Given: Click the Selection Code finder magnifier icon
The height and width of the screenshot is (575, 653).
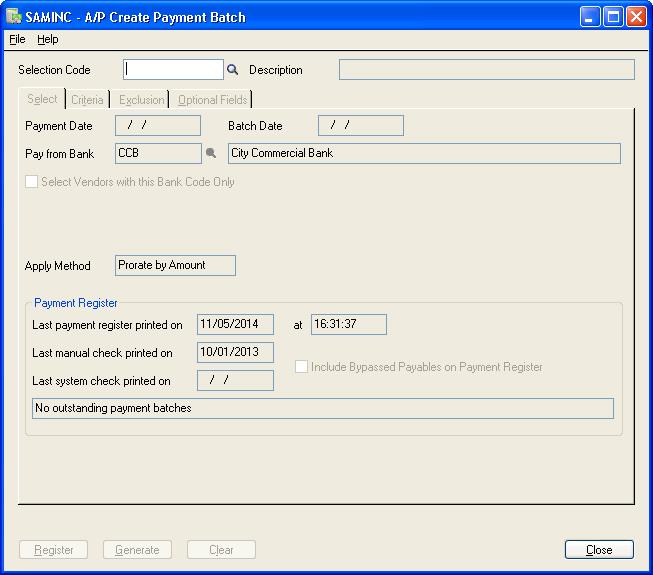Looking at the screenshot, I should click(x=232, y=70).
